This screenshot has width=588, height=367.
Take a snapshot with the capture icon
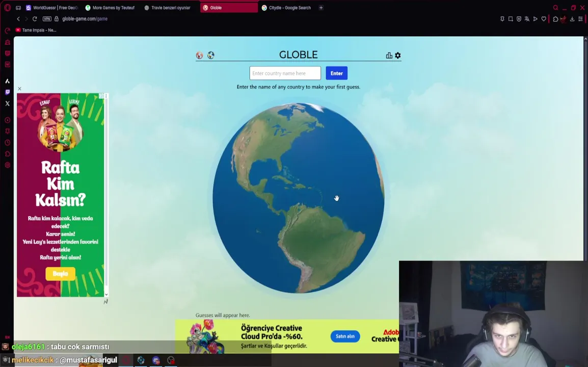click(511, 19)
